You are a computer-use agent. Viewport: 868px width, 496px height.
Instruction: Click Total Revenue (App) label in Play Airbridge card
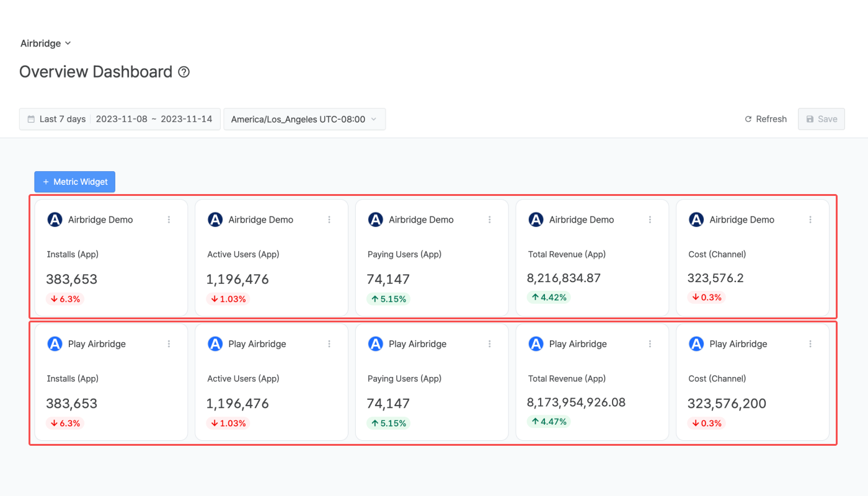coord(567,378)
